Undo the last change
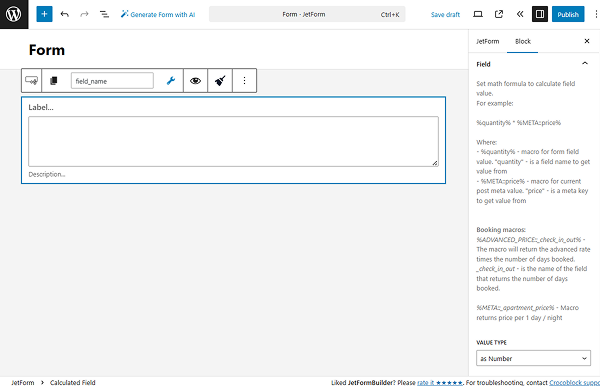 (65, 14)
